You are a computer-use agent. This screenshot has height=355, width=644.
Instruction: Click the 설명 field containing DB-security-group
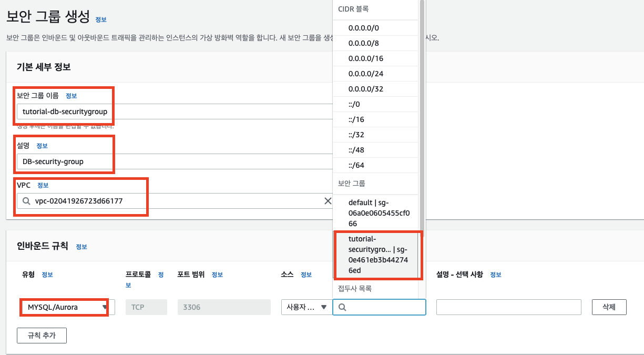click(x=175, y=161)
